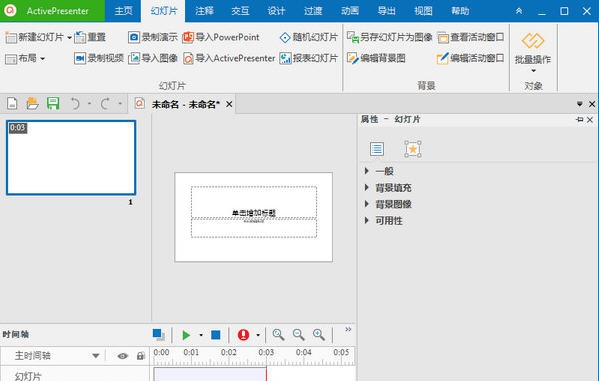Image resolution: width=599 pixels, height=381 pixels.
Task: Click the timeline snapping objects icon
Action: click(x=159, y=335)
